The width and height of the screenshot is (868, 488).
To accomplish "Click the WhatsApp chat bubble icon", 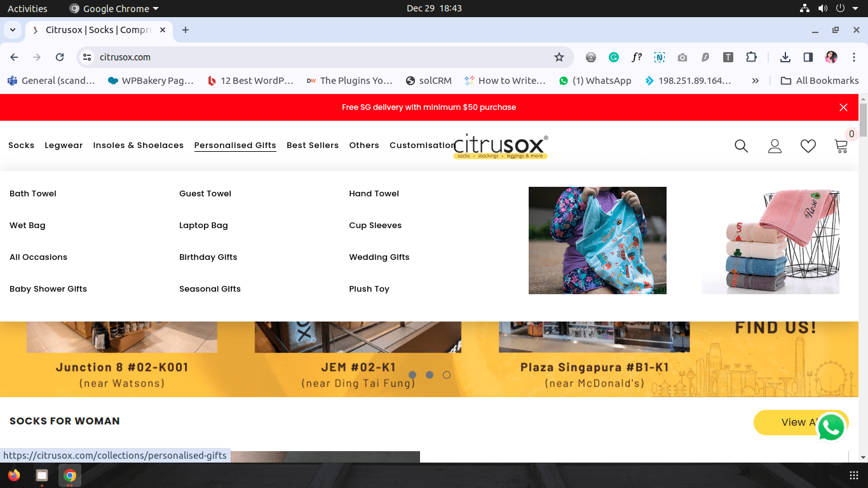I will [831, 427].
